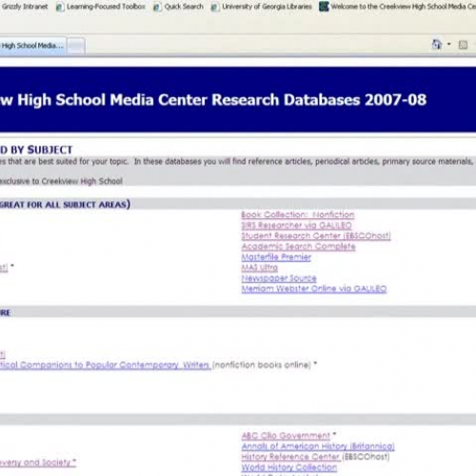Click 'GREAT FOR ALL SUBJECT AREAS' heading
The height and width of the screenshot is (476, 476).
[x=65, y=205]
